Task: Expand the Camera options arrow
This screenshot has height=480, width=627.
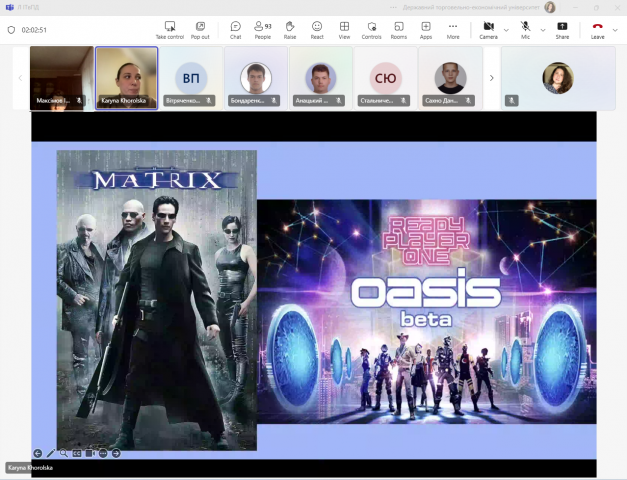Action: coord(505,29)
